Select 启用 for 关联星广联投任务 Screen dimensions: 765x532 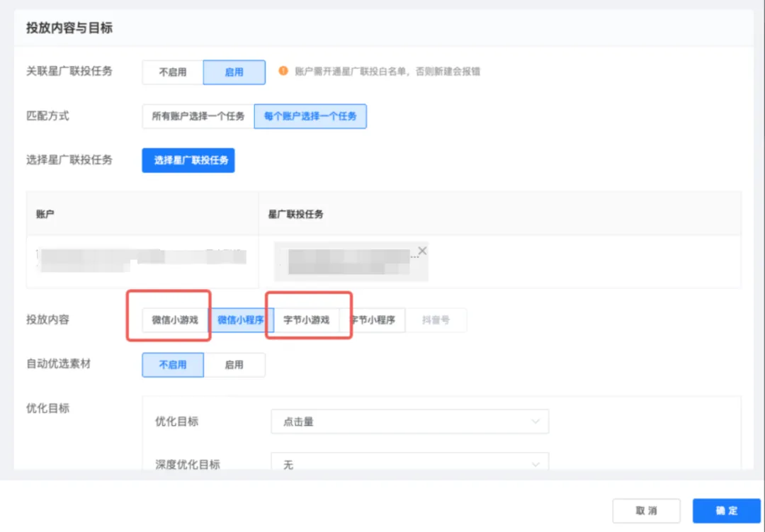pyautogui.click(x=234, y=72)
